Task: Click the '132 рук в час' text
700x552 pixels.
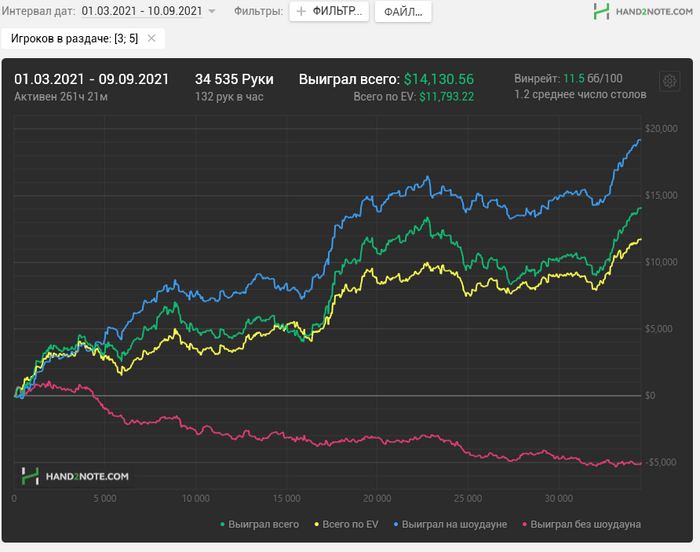Action: (x=229, y=97)
